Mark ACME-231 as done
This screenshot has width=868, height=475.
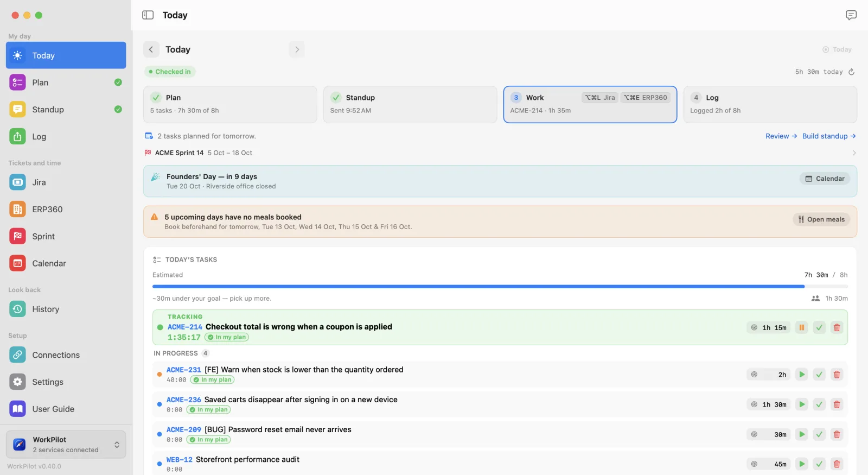[819, 375]
